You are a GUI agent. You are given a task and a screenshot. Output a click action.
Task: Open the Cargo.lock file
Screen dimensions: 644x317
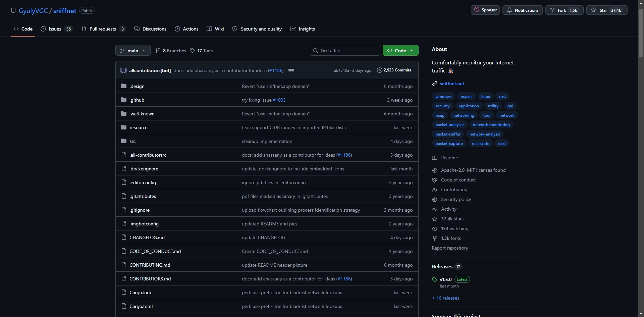point(141,293)
